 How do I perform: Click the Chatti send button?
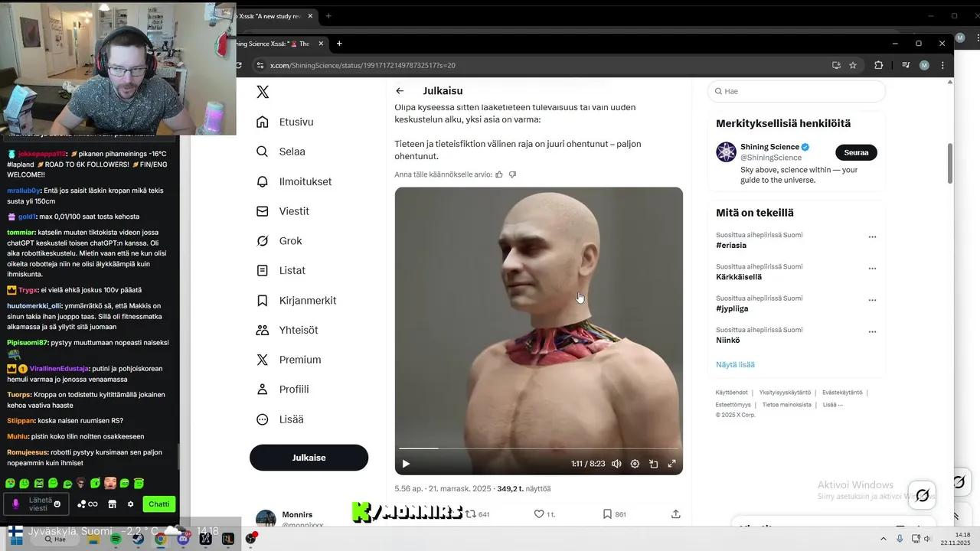[x=158, y=504]
